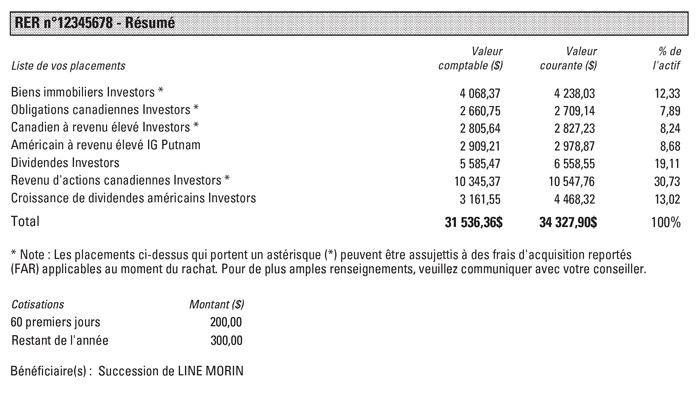Click beneficiary Succession de LINE MORIN

(x=171, y=371)
